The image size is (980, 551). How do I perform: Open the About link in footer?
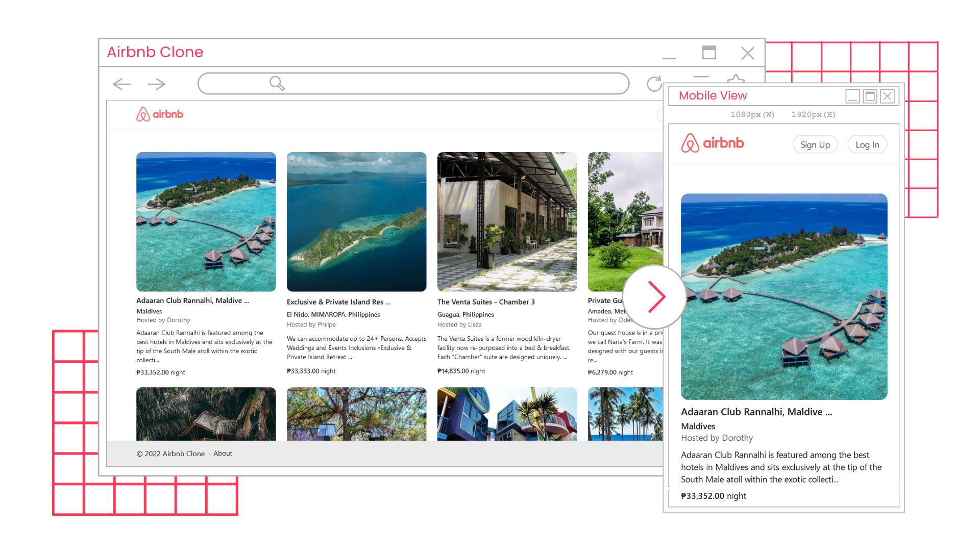[223, 454]
